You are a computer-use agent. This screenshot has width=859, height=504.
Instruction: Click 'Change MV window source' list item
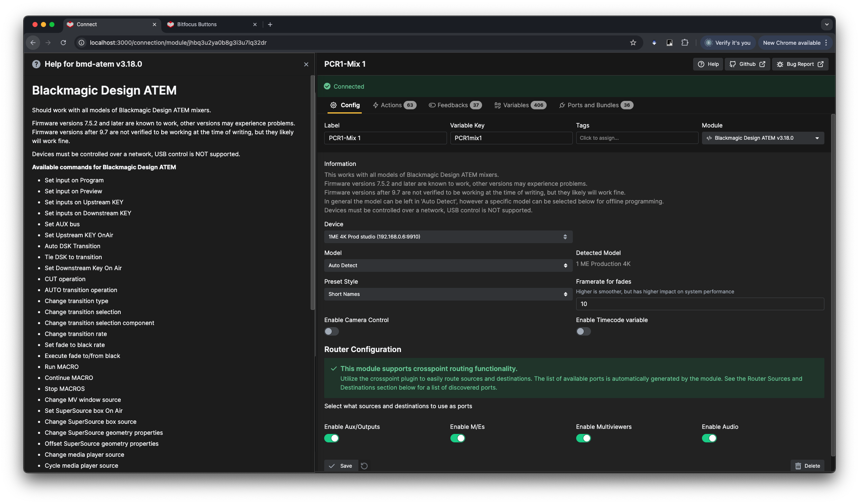tap(83, 400)
